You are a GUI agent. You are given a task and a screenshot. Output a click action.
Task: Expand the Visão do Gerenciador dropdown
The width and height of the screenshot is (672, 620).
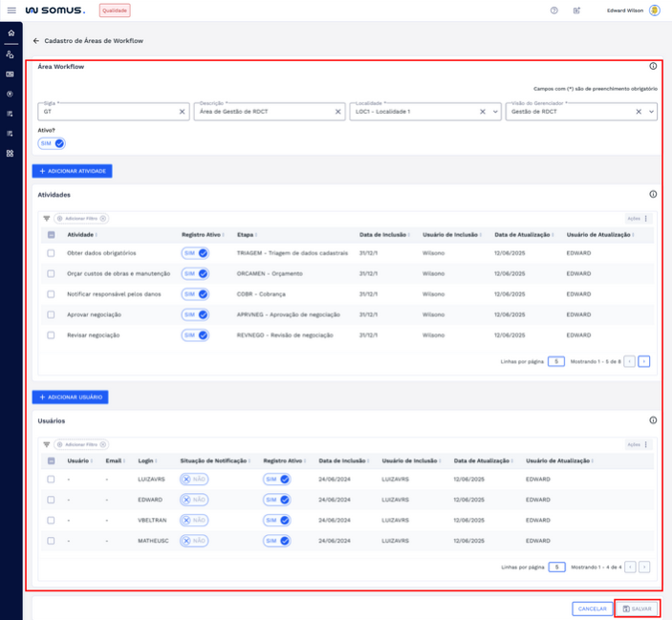click(652, 112)
